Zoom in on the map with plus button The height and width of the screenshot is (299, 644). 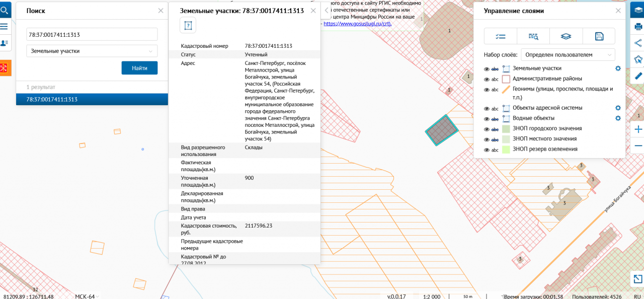pos(638,129)
